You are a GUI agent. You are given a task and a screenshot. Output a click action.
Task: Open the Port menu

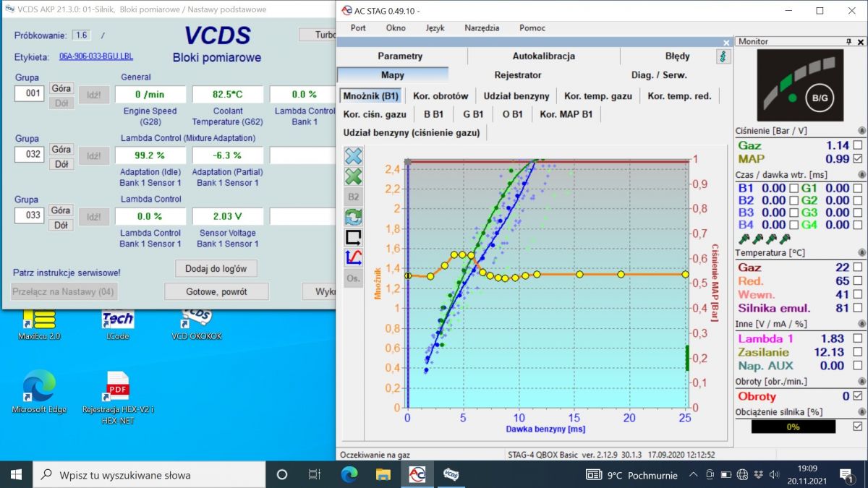click(x=358, y=28)
